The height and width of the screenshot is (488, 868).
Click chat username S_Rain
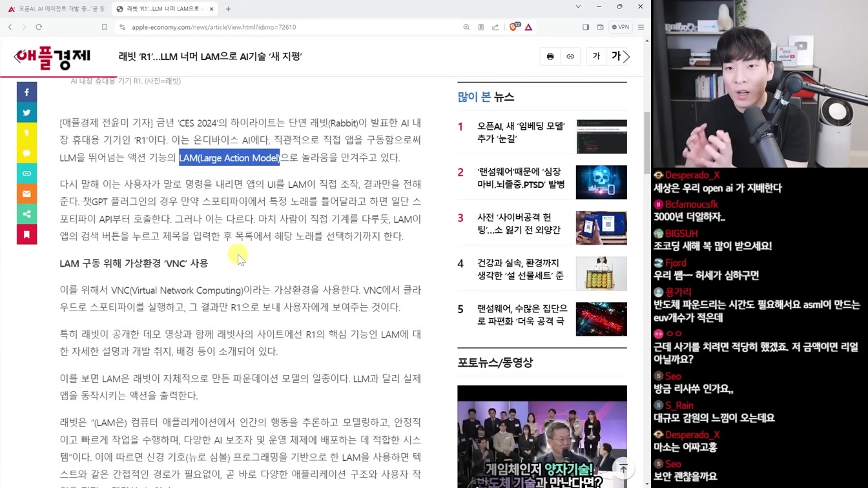(x=679, y=405)
